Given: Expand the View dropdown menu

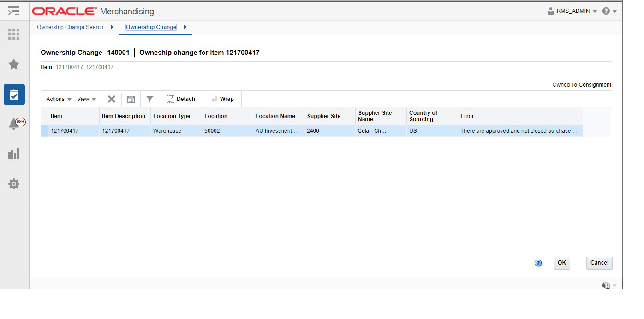Looking at the screenshot, I should [87, 99].
